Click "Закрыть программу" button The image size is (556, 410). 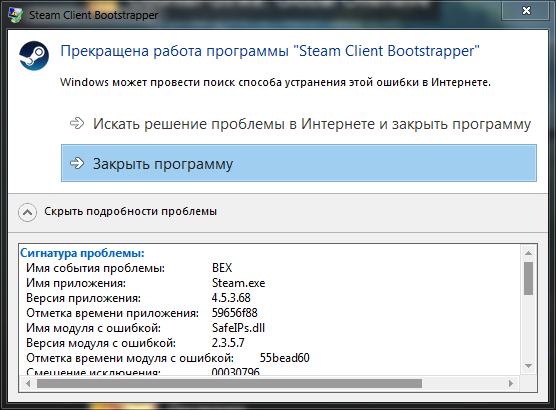(x=299, y=163)
